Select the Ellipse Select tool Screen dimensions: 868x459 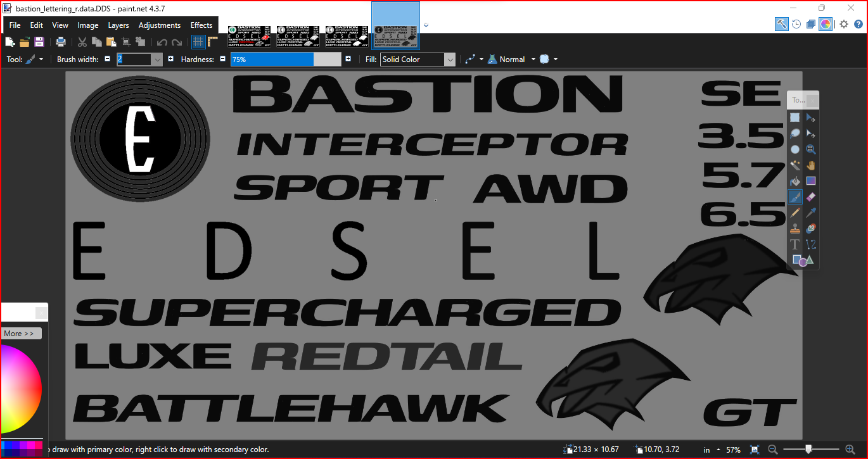795,149
